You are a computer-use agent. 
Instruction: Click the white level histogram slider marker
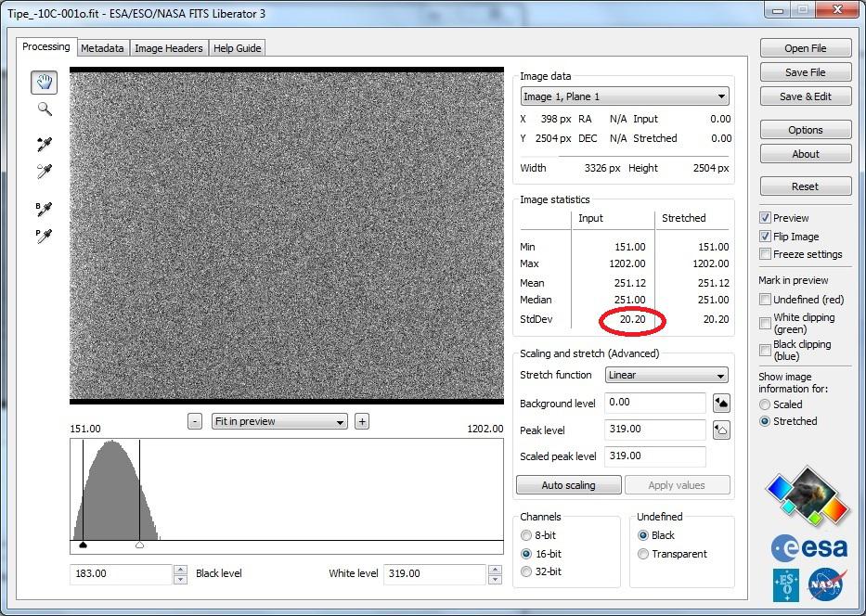click(140, 545)
